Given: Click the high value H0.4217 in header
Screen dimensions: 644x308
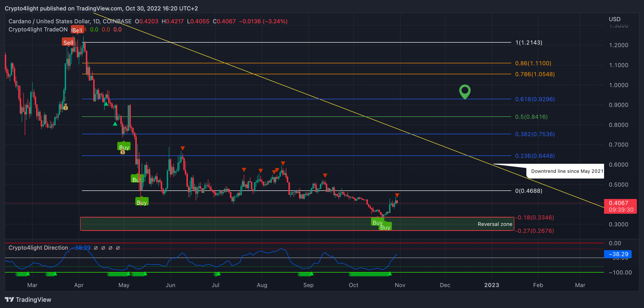Looking at the screenshot, I should (x=172, y=21).
